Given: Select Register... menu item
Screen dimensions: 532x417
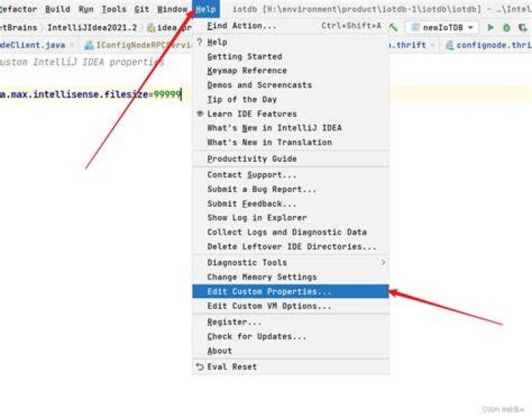Looking at the screenshot, I should [290, 322].
